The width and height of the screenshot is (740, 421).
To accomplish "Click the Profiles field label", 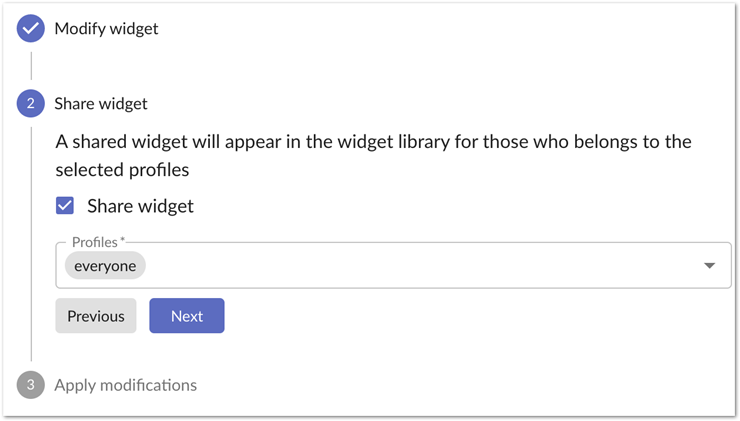I will (95, 243).
